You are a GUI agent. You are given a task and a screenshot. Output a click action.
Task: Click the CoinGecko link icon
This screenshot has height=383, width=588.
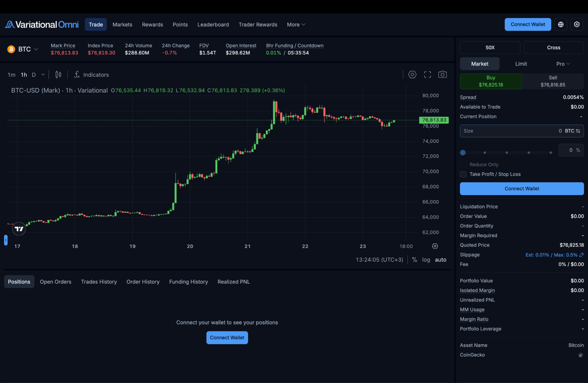pos(581,355)
